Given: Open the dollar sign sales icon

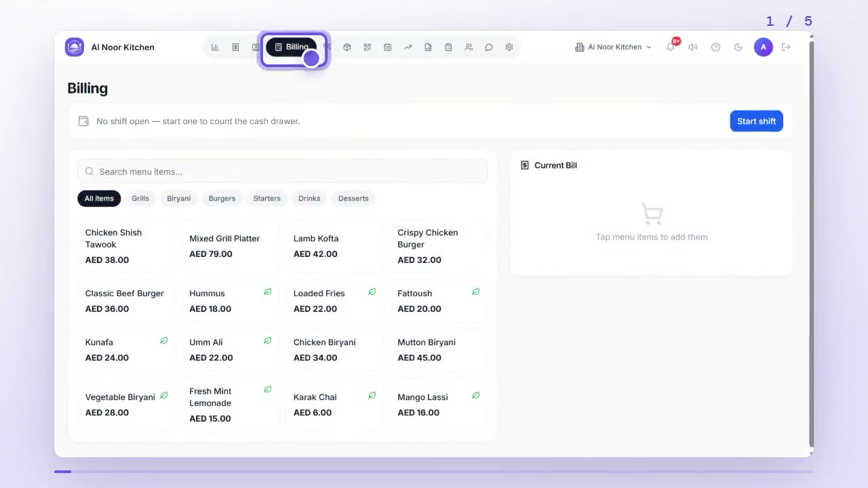Looking at the screenshot, I should 235,47.
